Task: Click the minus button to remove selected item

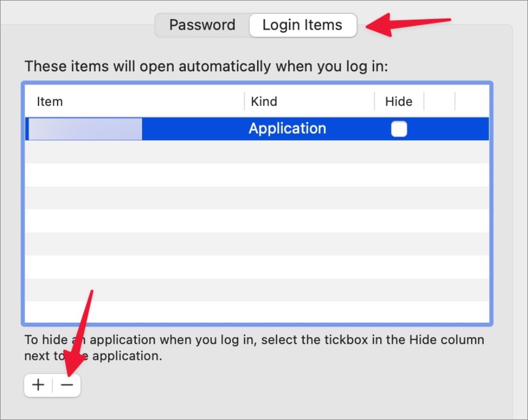Action: [67, 385]
